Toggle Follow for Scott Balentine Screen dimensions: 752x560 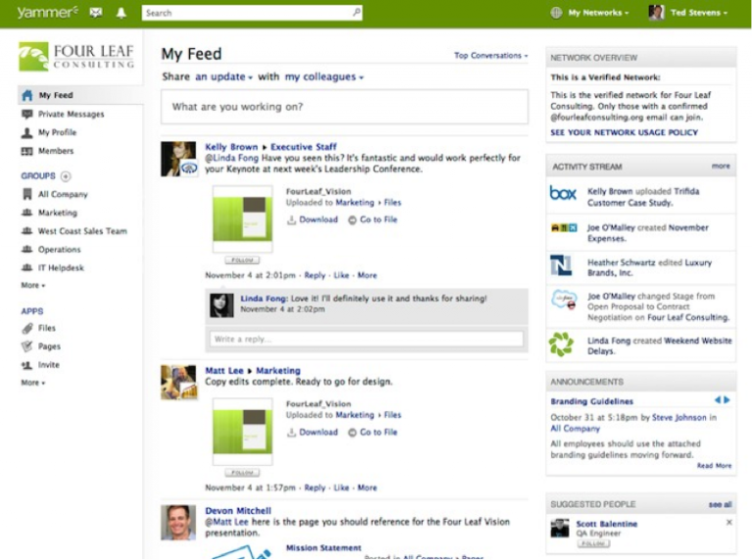pos(592,543)
